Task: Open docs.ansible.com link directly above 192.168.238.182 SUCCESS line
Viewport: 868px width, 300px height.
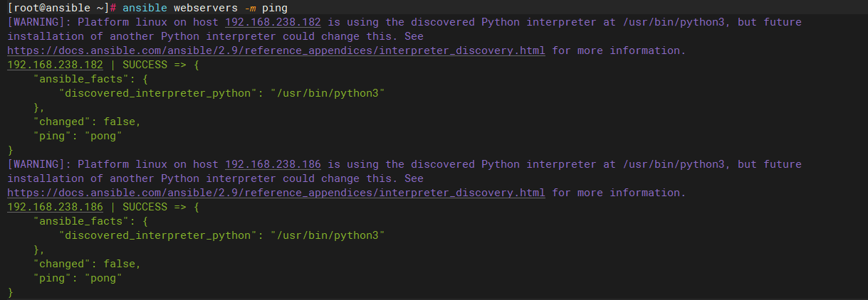Action: coord(276,50)
